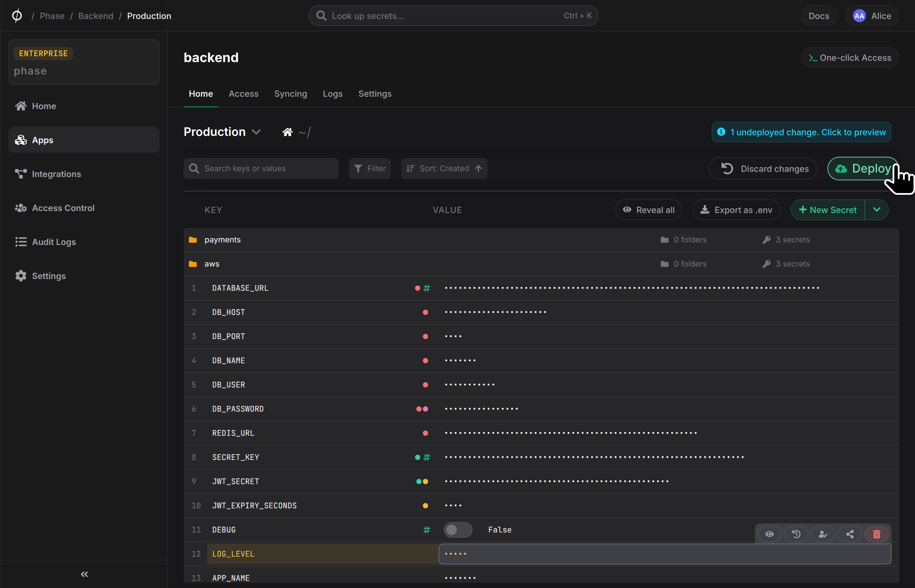Focus the Search keys or values field
This screenshot has width=915, height=588.
(x=261, y=168)
